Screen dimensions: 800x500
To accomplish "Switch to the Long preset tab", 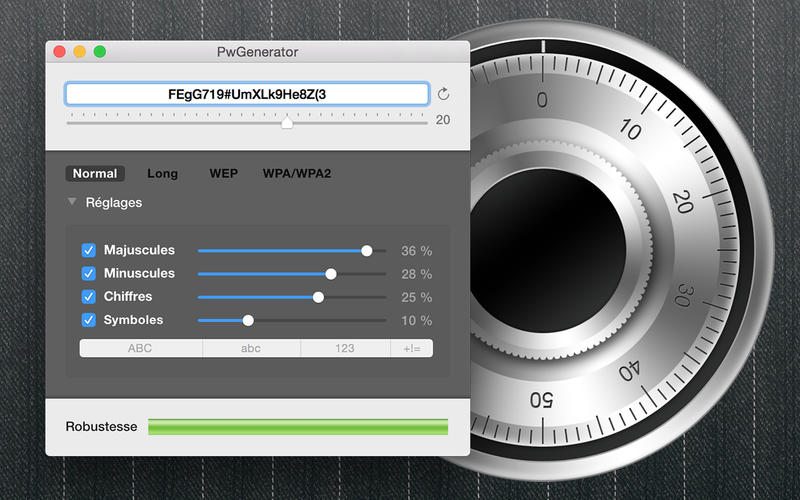I will [x=162, y=173].
